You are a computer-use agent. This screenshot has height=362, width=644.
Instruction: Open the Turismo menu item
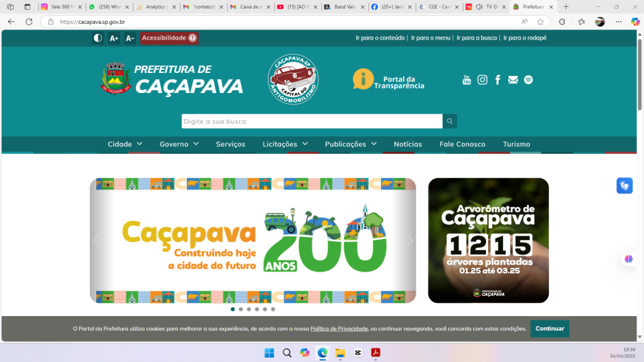(516, 144)
